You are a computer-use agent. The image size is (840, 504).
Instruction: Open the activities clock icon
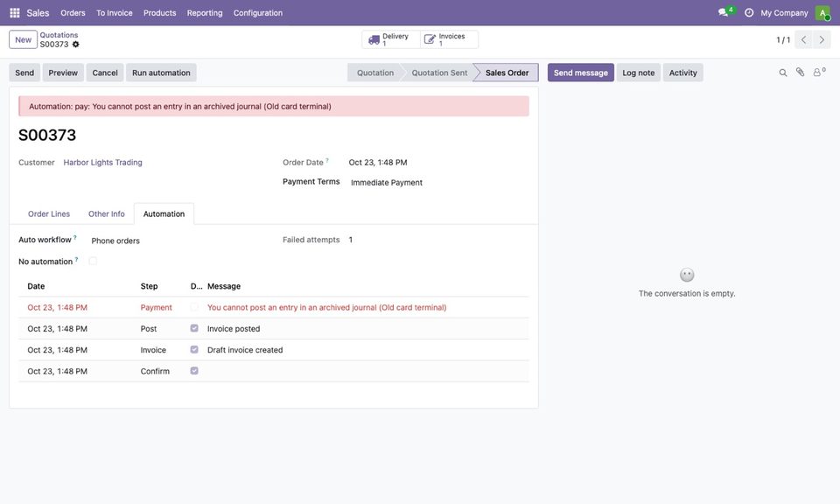click(x=749, y=13)
